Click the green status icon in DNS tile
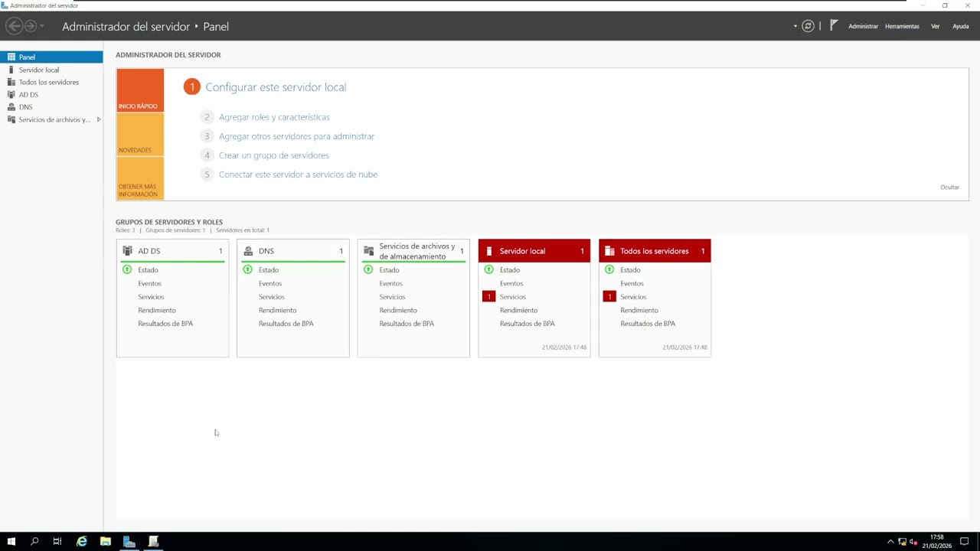The width and height of the screenshot is (980, 551). tap(247, 270)
